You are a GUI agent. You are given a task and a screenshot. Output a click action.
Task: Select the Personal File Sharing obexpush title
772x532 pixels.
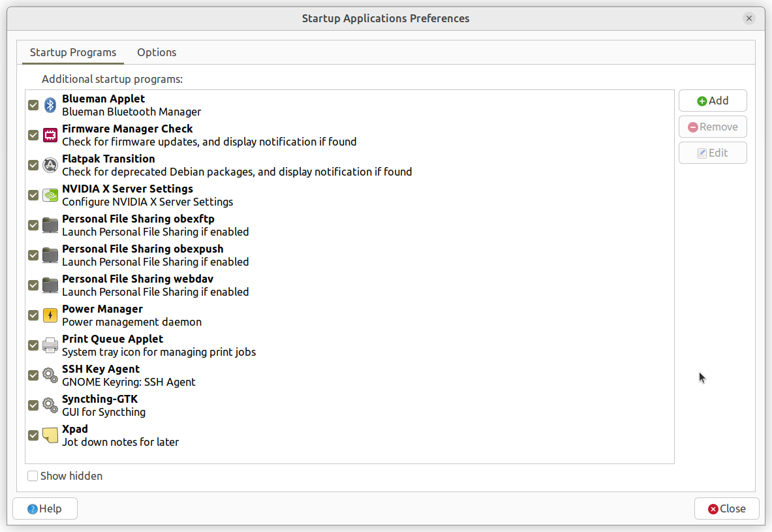click(143, 249)
